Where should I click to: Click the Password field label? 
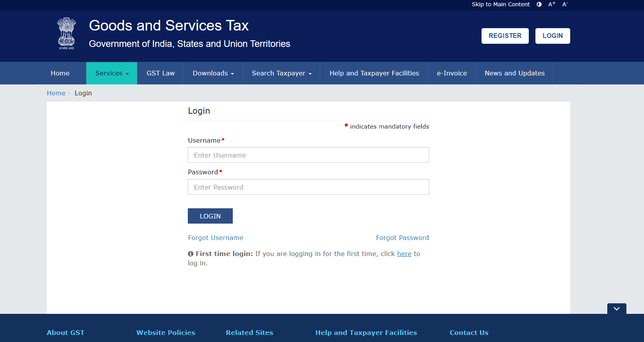pyautogui.click(x=203, y=172)
